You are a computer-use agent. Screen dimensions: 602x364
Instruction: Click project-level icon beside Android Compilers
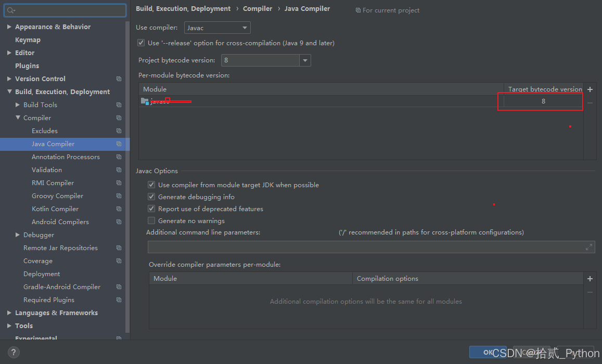(119, 222)
